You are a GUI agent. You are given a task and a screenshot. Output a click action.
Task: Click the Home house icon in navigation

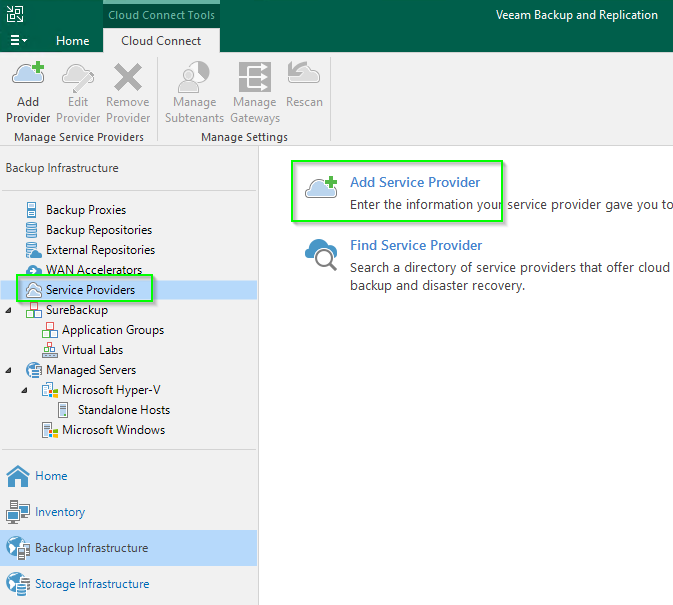click(x=18, y=476)
